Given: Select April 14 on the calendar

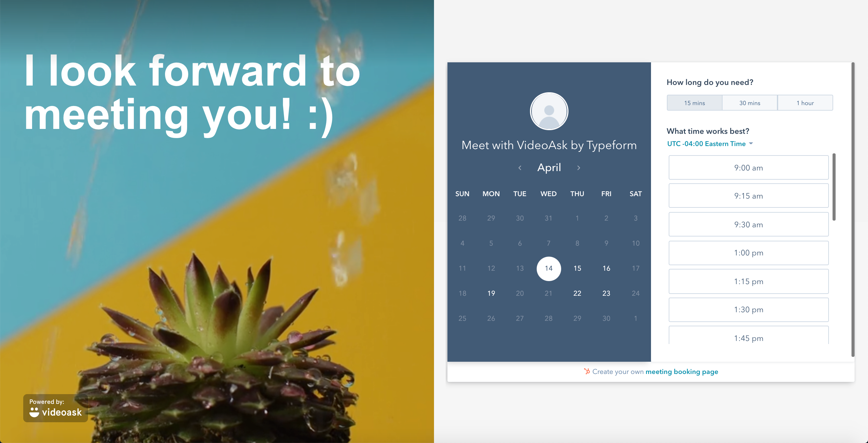Looking at the screenshot, I should pyautogui.click(x=548, y=268).
